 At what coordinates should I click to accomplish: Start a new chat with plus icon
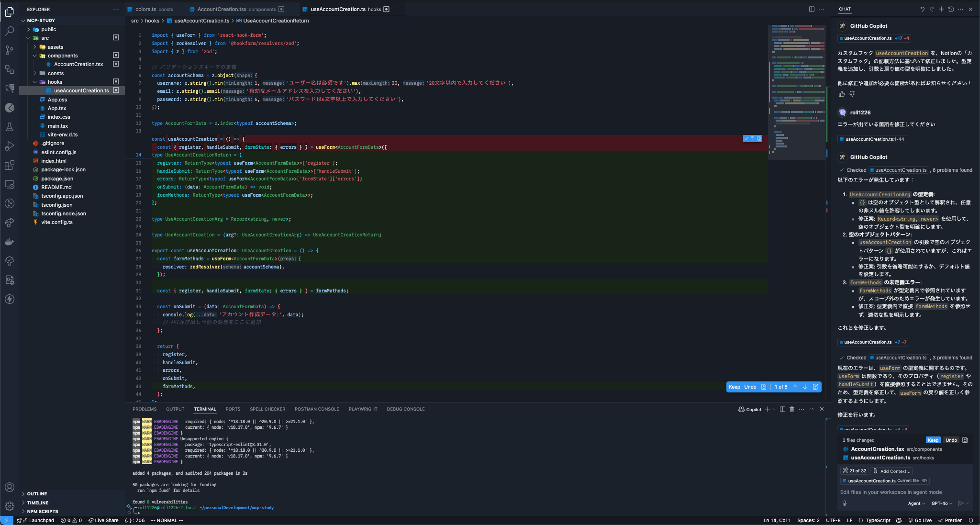pyautogui.click(x=941, y=9)
